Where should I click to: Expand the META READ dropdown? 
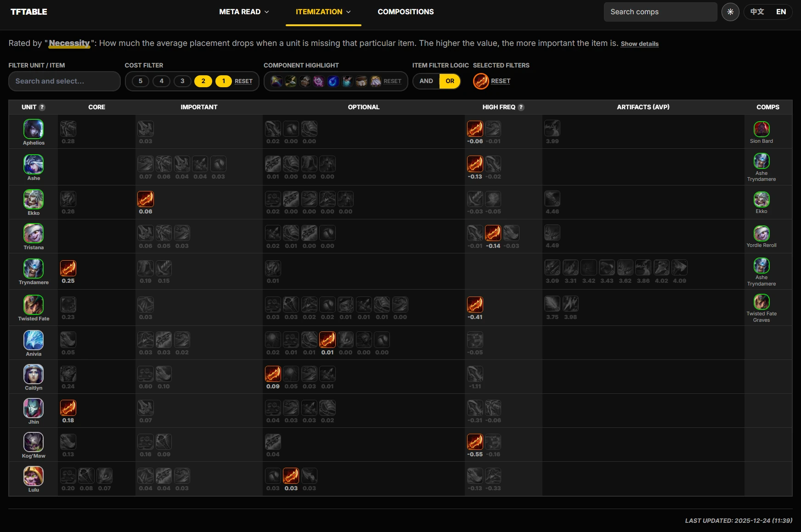244,12
